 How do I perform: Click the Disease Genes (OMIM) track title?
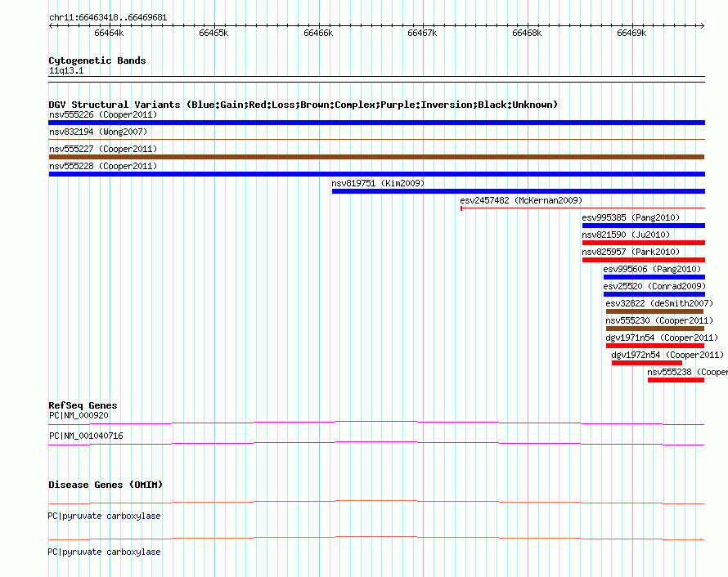point(106,485)
